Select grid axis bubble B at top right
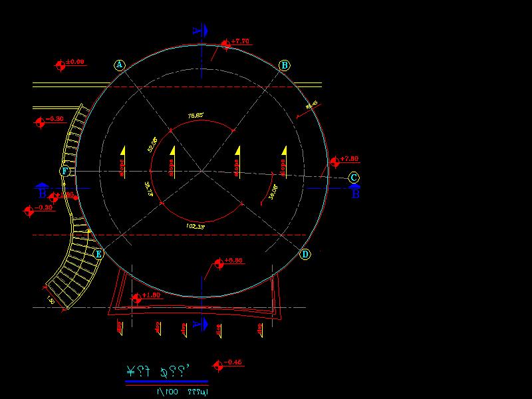 click(284, 65)
